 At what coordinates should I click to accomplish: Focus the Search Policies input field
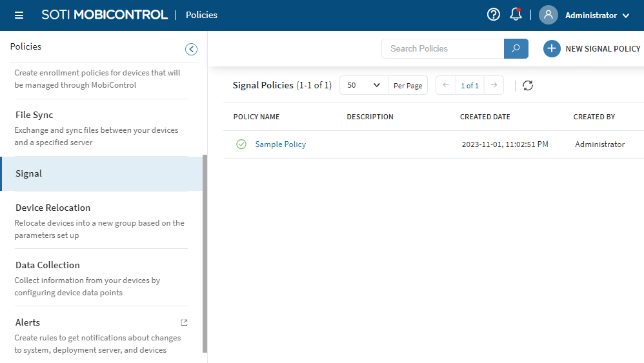[443, 48]
